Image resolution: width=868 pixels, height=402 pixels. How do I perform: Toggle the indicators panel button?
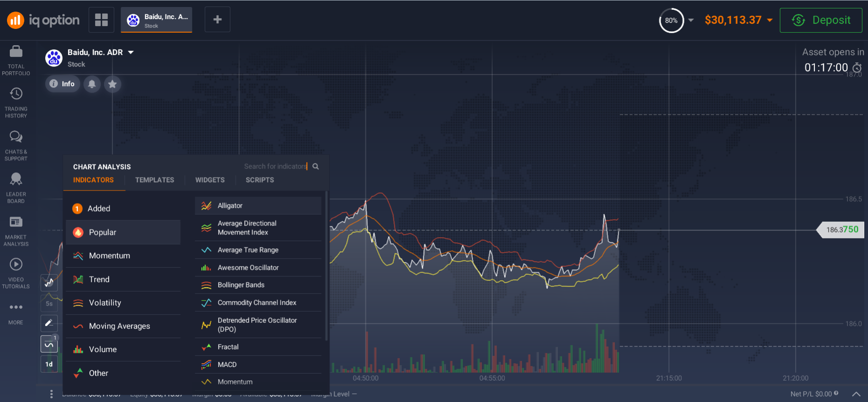click(49, 344)
